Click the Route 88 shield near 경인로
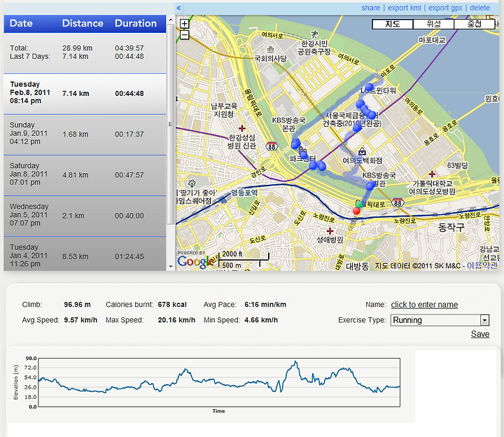 point(272,146)
